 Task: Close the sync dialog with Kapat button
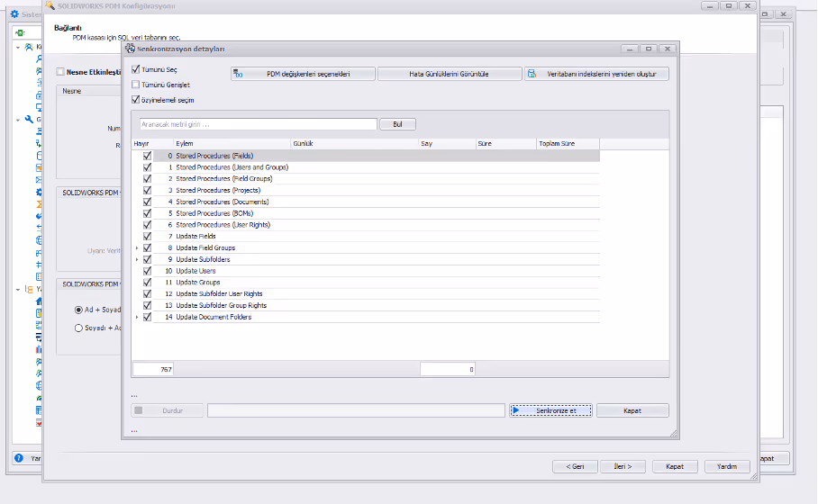pyautogui.click(x=632, y=410)
